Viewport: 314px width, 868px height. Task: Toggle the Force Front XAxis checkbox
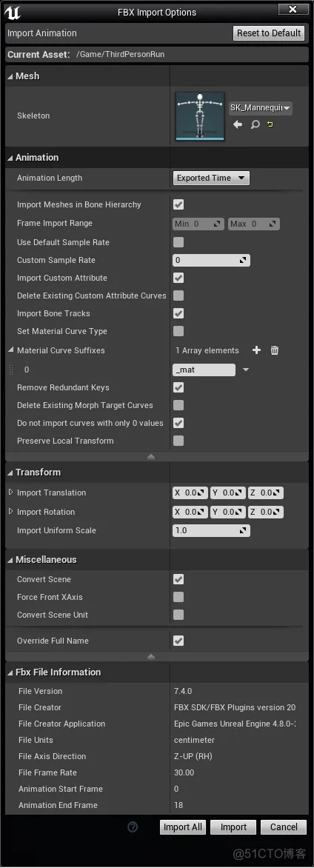point(178,597)
